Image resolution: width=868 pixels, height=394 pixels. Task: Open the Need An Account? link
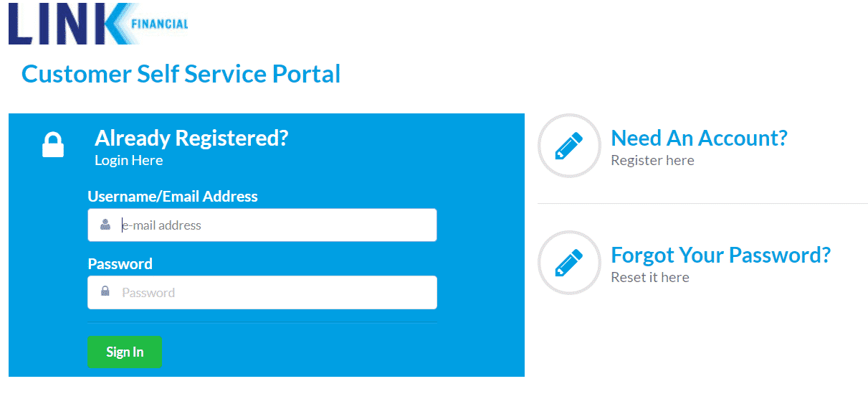tap(699, 138)
